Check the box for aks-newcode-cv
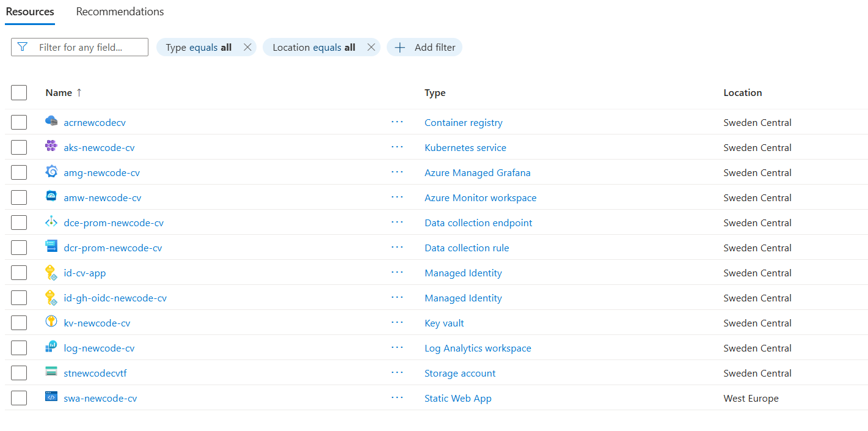 pos(19,147)
